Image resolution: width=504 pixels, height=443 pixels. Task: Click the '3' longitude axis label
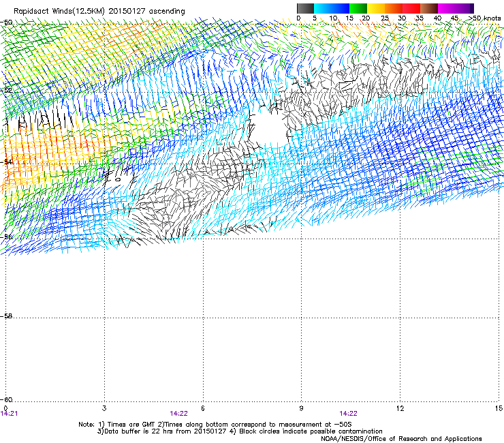[104, 408]
